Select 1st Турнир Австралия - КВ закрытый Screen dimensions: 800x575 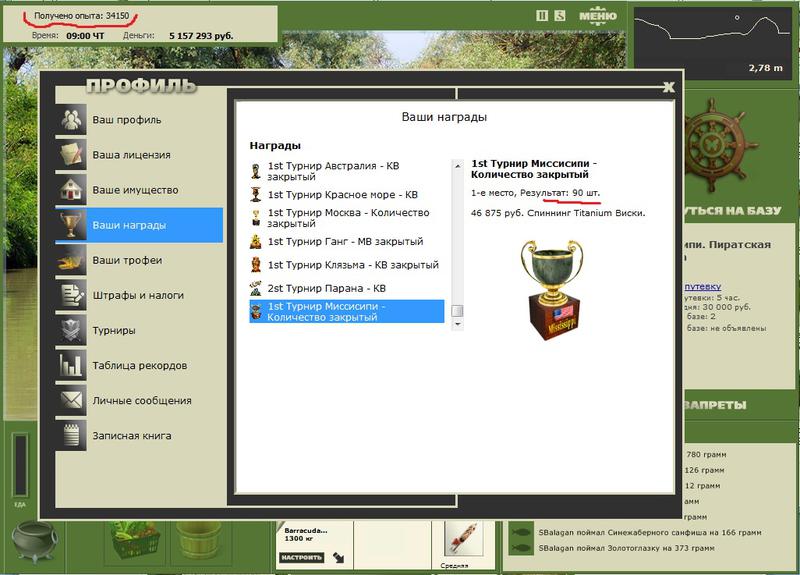[x=347, y=171]
